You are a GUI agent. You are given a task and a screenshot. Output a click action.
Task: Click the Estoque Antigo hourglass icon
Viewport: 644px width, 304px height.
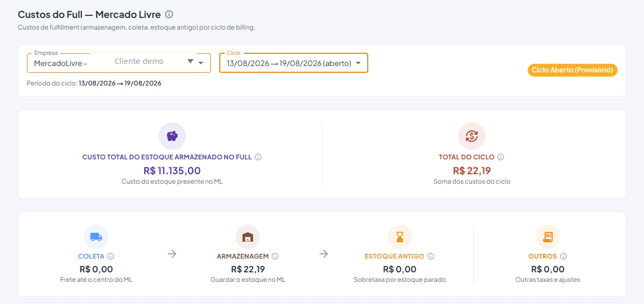tap(400, 237)
